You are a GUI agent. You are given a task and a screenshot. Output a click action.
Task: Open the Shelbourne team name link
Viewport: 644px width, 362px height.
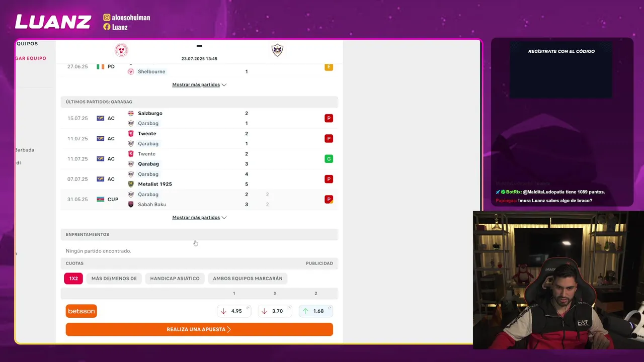[x=151, y=71]
